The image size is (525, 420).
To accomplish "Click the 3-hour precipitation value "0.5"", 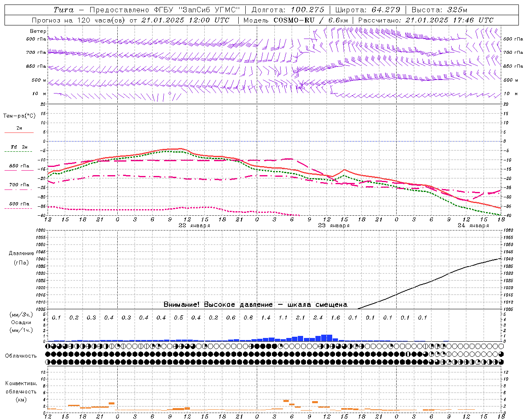I will [x=178, y=318].
